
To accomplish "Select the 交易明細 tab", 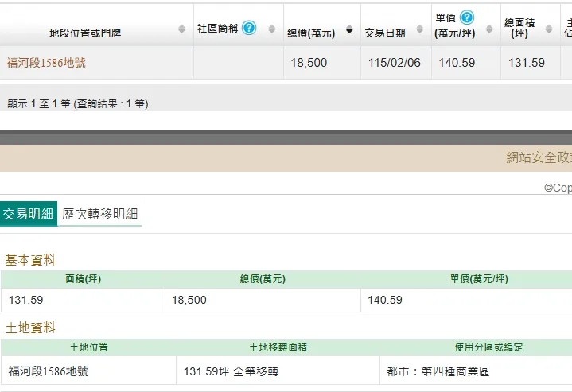I will [29, 214].
